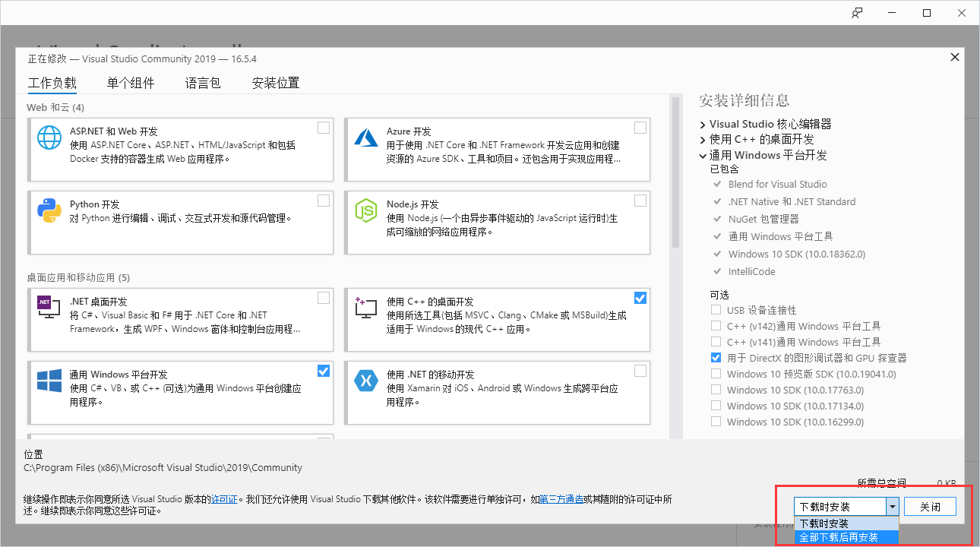This screenshot has width=980, height=547.
Task: Click the .NET 桌面开发 icon
Action: click(49, 306)
